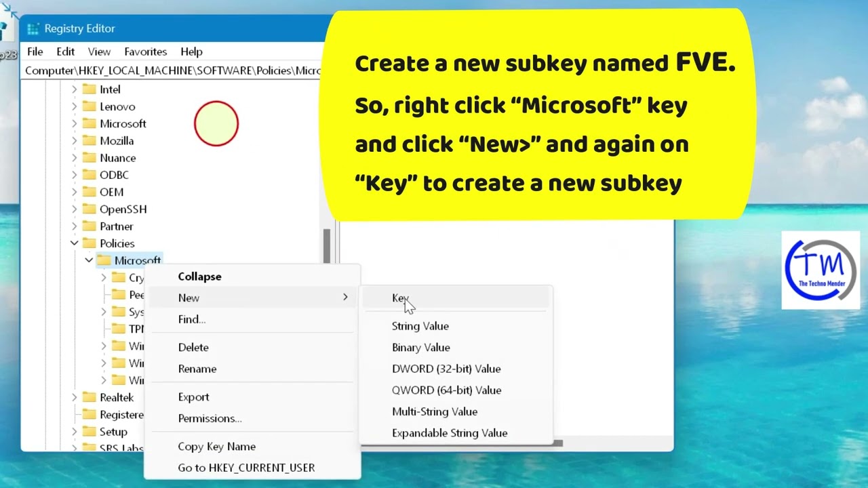This screenshot has height=488, width=868.
Task: Select the OEM key text
Action: [112, 192]
